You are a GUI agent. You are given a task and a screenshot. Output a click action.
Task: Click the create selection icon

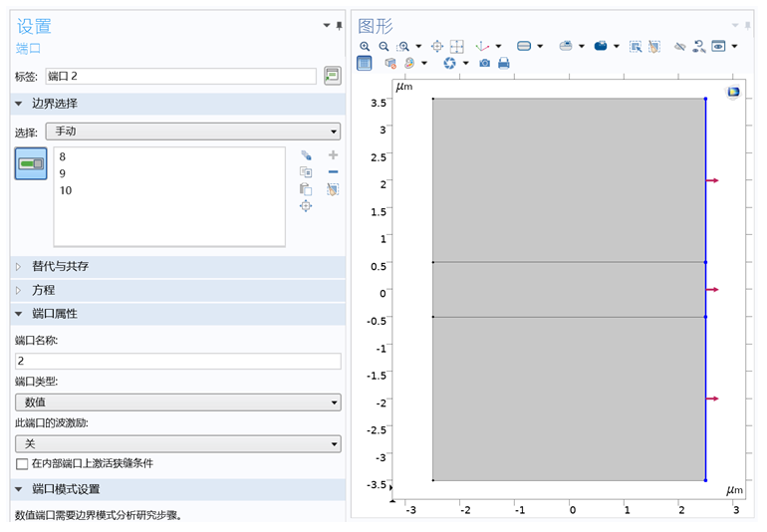(306, 155)
